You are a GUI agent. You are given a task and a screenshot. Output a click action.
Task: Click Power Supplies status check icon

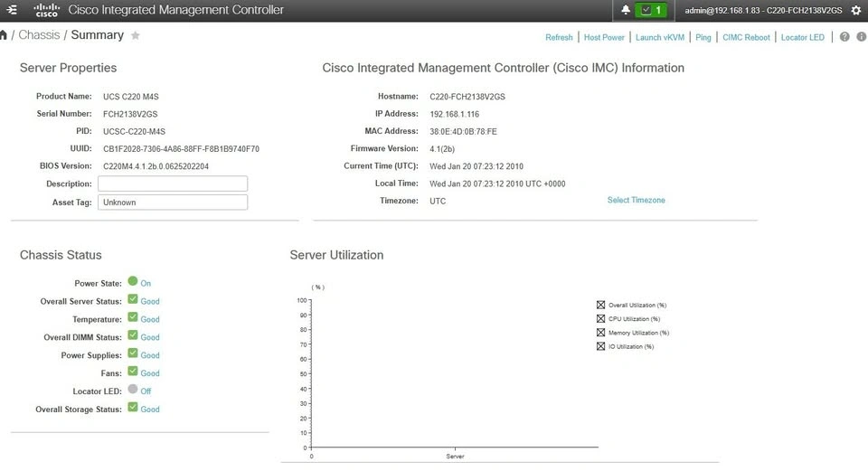pyautogui.click(x=133, y=353)
